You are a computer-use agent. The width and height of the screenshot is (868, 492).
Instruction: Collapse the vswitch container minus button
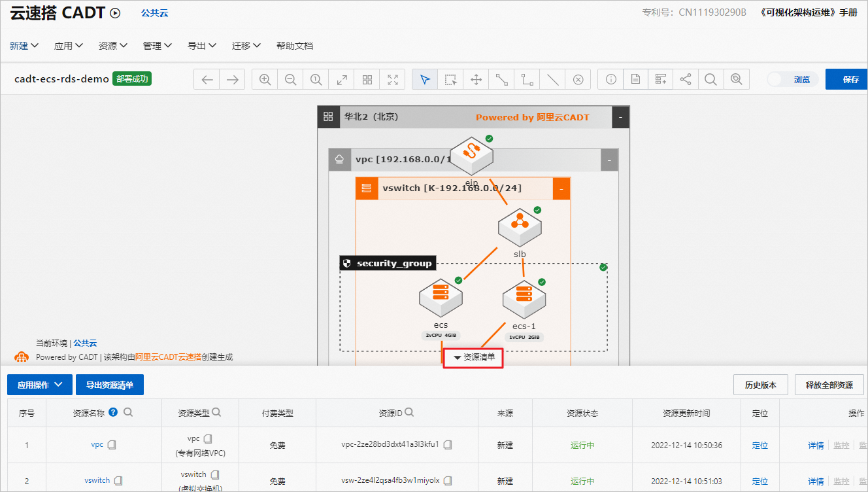coord(561,188)
